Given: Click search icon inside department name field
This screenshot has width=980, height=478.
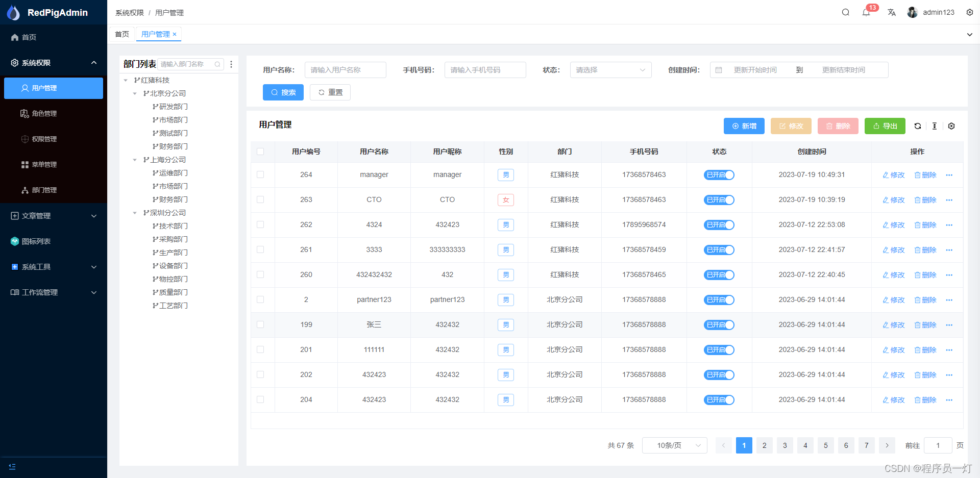Looking at the screenshot, I should tap(217, 64).
